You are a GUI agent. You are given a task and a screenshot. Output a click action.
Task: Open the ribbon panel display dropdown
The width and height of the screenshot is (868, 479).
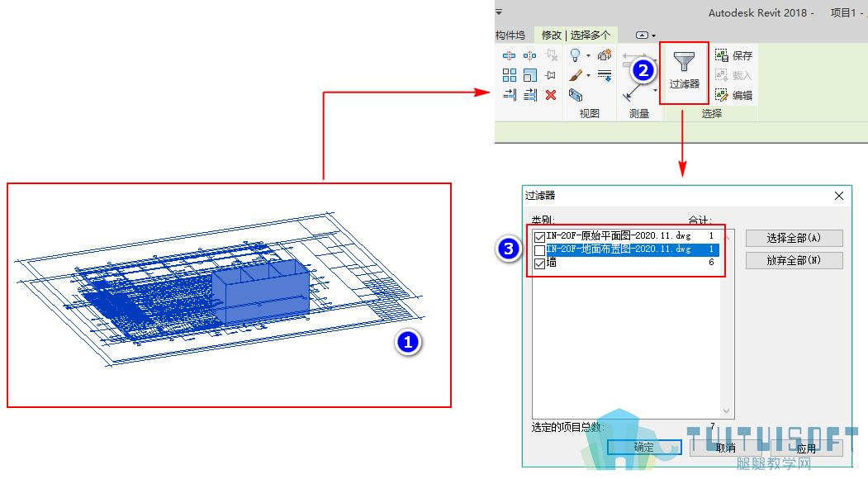(645, 36)
